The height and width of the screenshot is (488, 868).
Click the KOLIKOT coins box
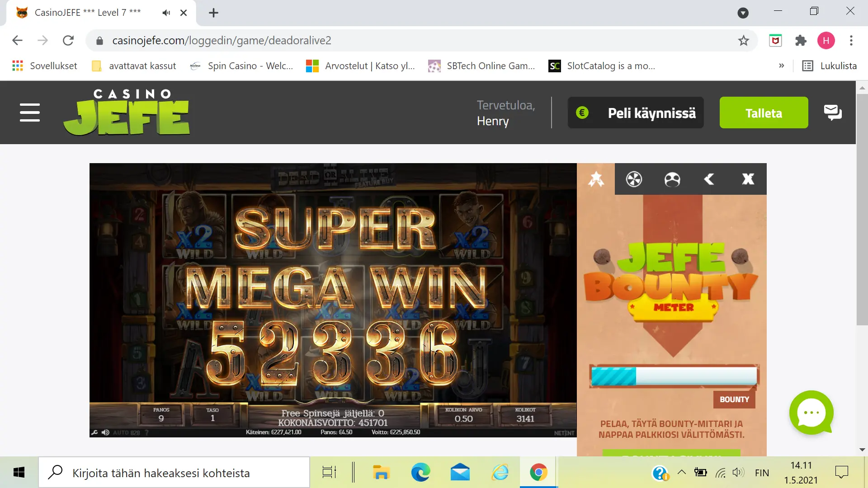coord(525,414)
